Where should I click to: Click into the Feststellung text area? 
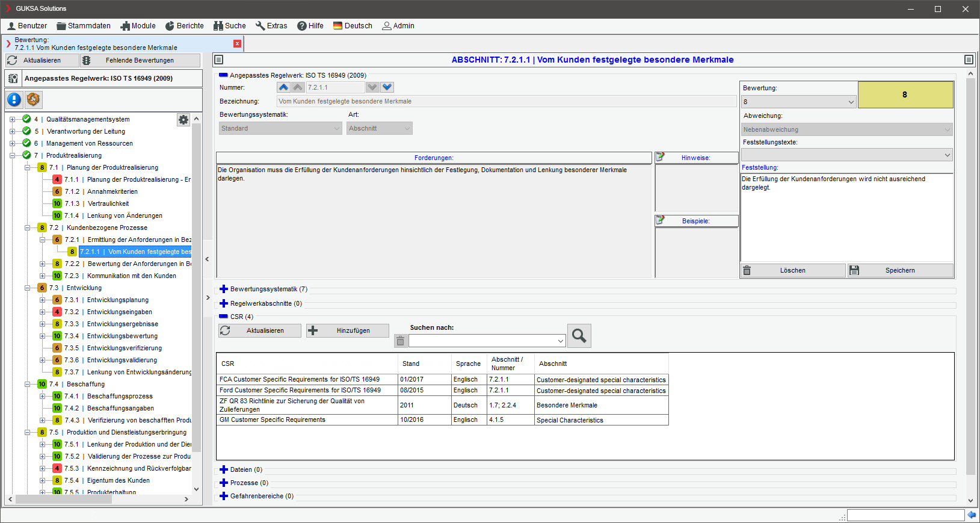pyautogui.click(x=847, y=218)
